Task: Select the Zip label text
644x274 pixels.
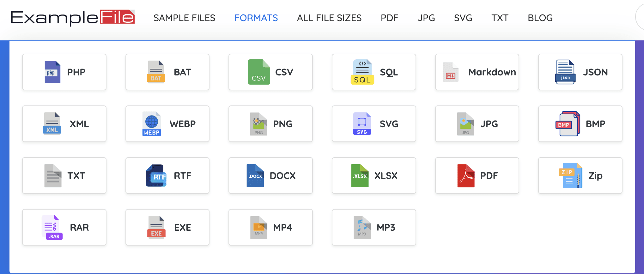Action: click(x=596, y=176)
